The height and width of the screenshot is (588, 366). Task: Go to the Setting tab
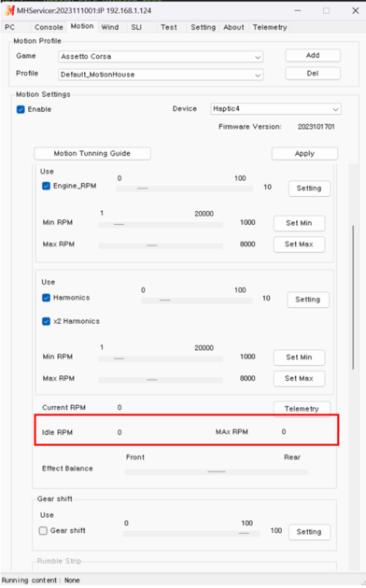pos(203,27)
